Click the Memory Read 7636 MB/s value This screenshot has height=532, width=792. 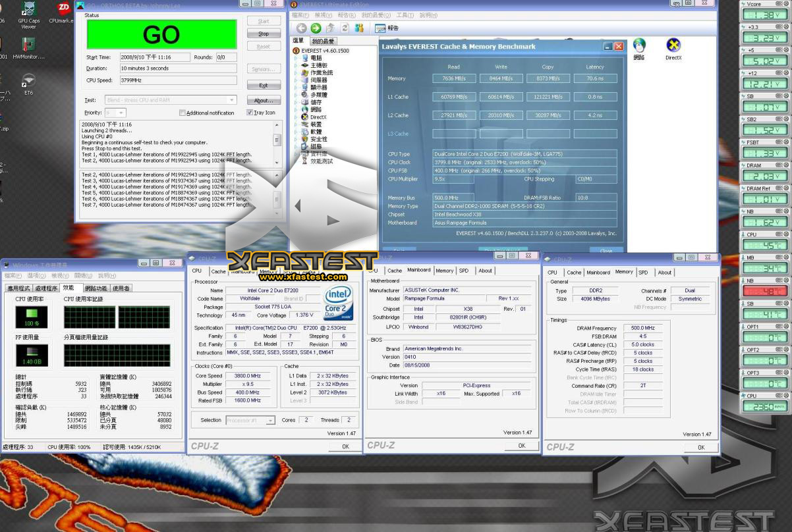pos(454,79)
